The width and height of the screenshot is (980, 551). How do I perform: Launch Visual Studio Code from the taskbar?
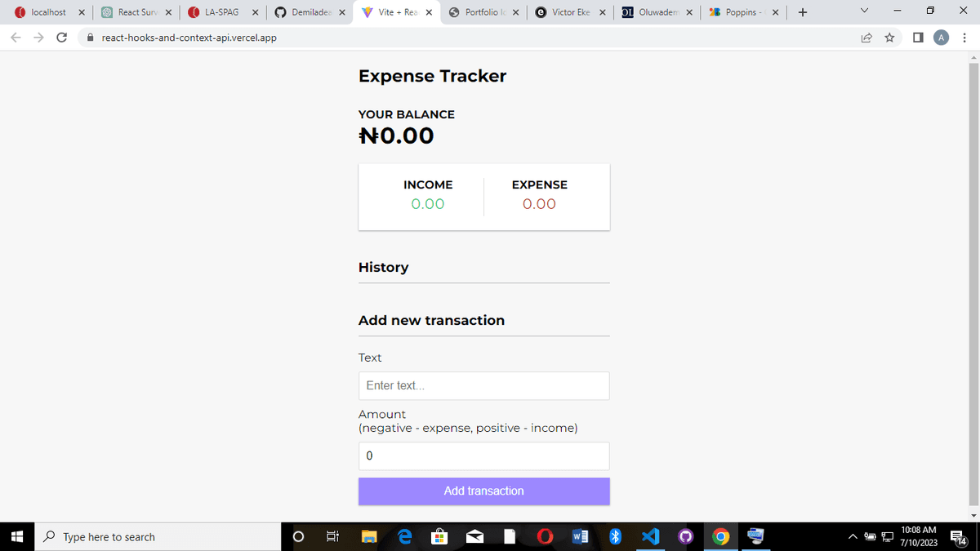(650, 536)
